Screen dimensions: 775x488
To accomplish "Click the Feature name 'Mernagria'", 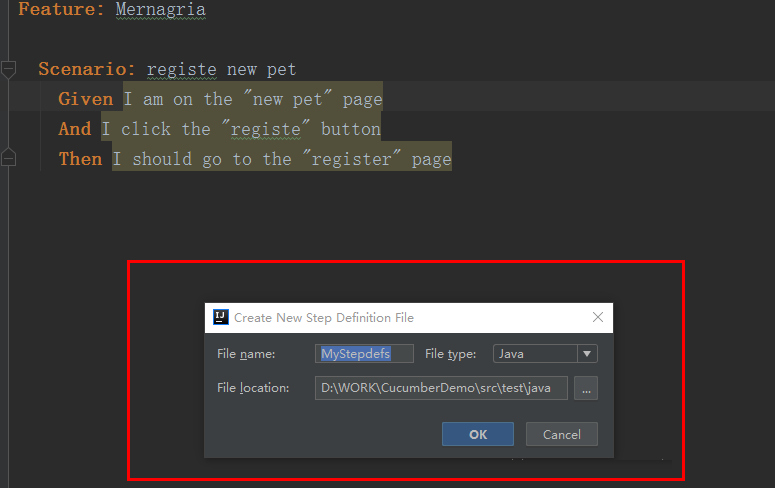I will [x=161, y=9].
